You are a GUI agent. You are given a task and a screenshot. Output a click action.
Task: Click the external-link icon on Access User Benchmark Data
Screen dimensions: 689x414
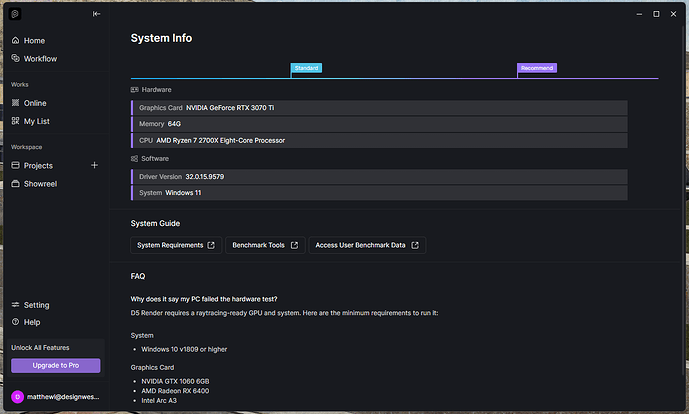coord(415,245)
